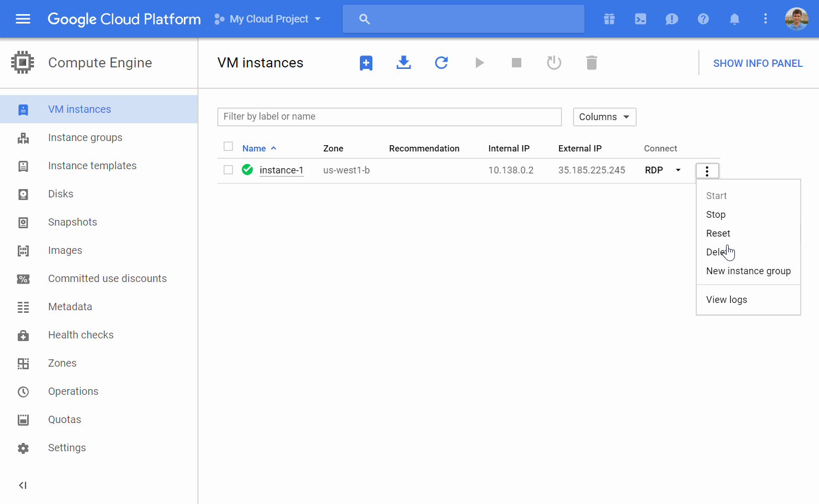Click the top search bar
The image size is (819, 504).
pyautogui.click(x=463, y=19)
